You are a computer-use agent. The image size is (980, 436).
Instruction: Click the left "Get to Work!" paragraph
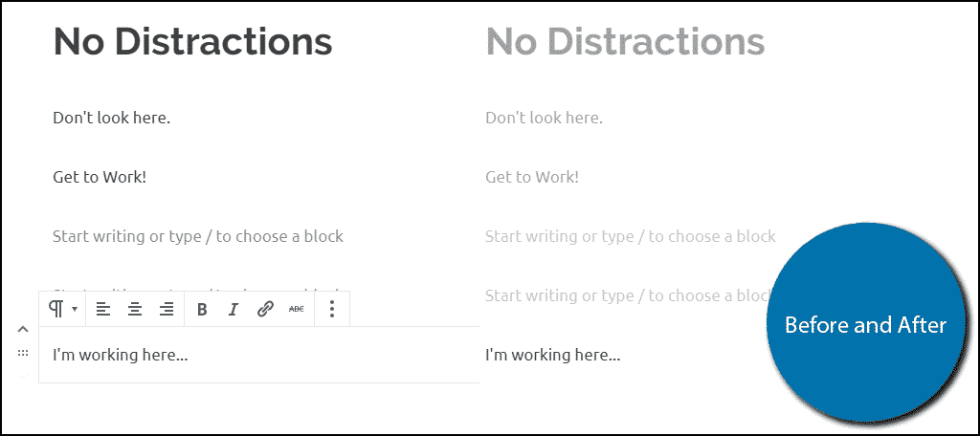click(100, 178)
